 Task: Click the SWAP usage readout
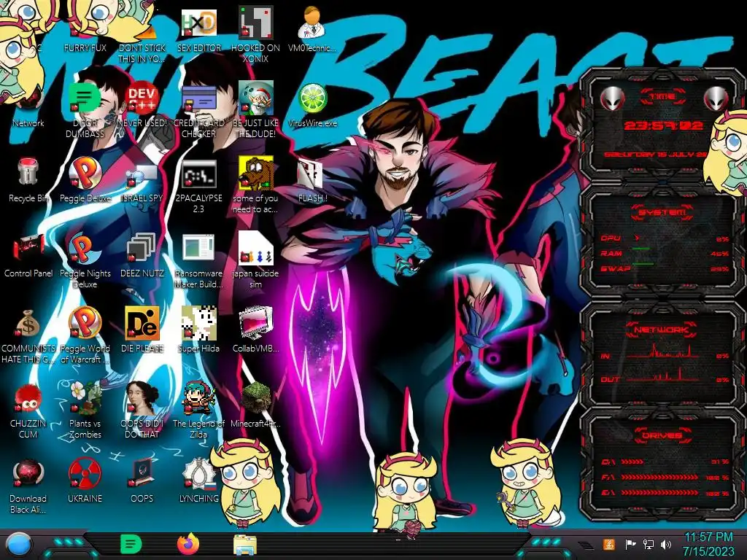pyautogui.click(x=665, y=268)
